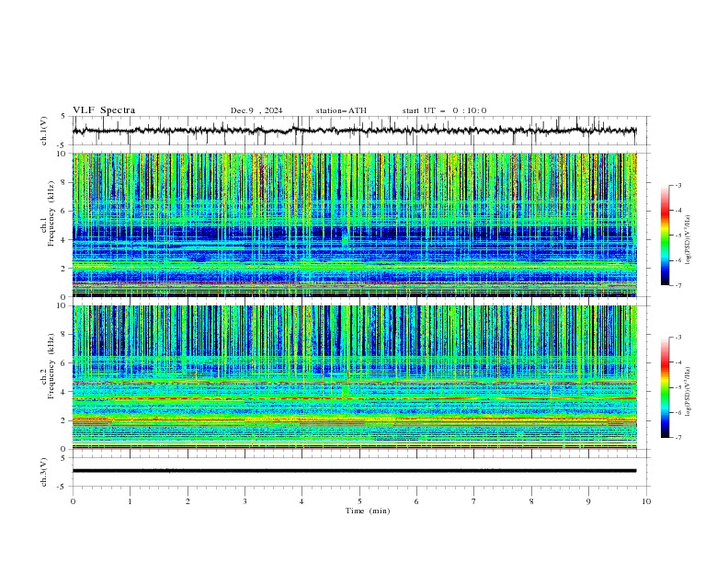Click inside the ch.1 voltage waveform trace
The width and height of the screenshot is (728, 563).
tap(354, 131)
